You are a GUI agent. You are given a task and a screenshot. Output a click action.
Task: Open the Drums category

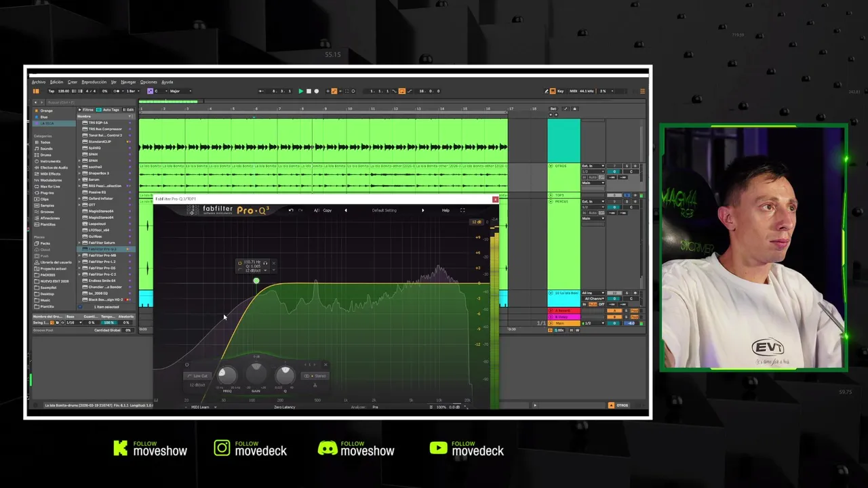pyautogui.click(x=45, y=155)
